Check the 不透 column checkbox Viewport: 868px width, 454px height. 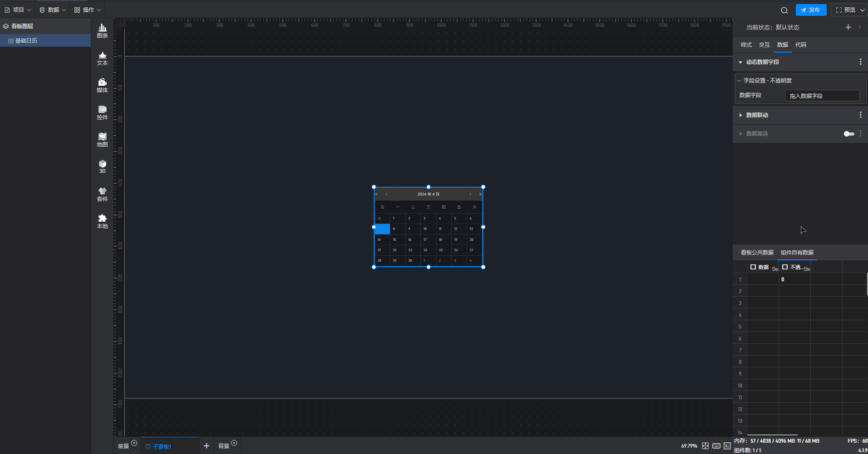(785, 267)
